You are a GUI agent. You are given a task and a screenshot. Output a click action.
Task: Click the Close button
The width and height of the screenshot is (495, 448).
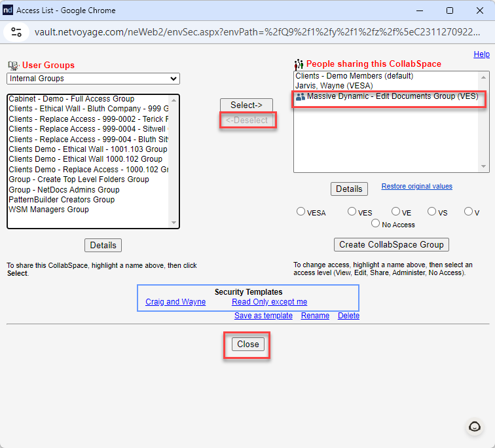(247, 344)
